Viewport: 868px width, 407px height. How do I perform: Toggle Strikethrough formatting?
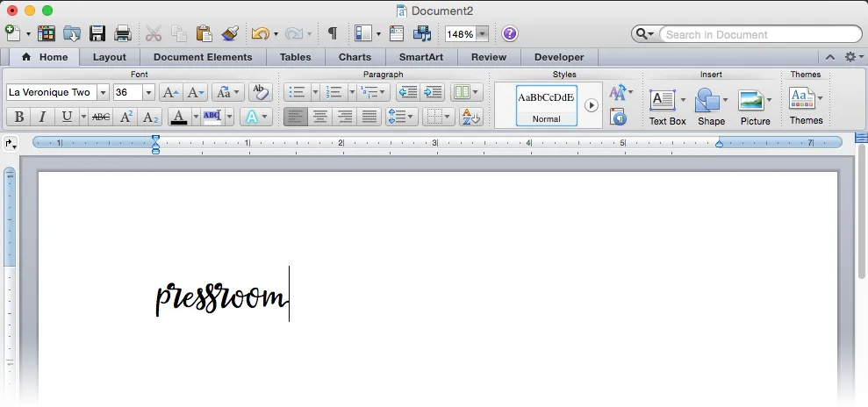pos(101,117)
